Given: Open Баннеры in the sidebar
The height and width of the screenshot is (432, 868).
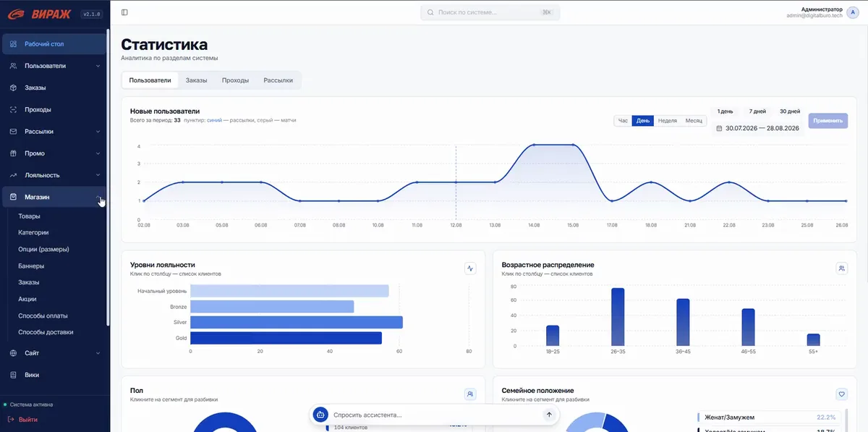Looking at the screenshot, I should click(31, 266).
